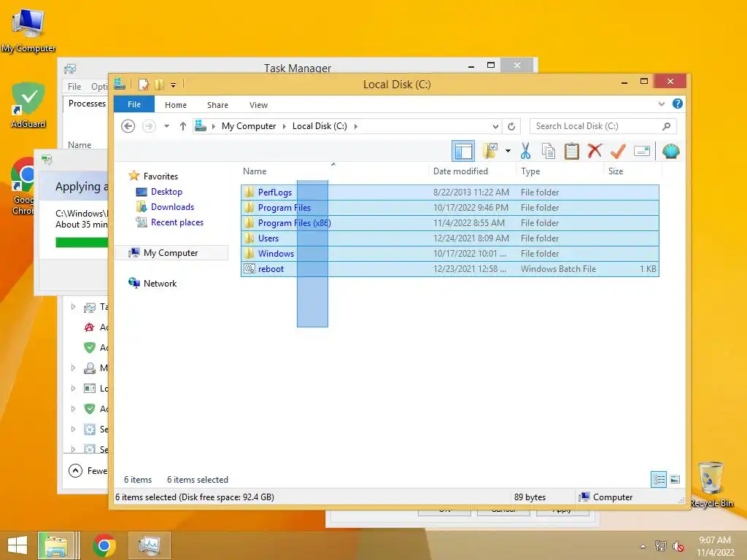
Task: Expand the arrow after Local Disk breadcrumb
Action: [355, 126]
